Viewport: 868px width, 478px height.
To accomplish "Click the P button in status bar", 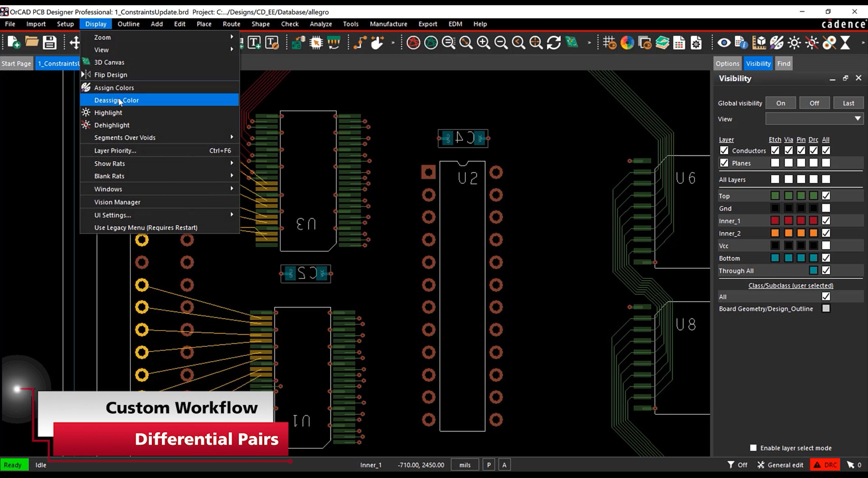I will (489, 465).
